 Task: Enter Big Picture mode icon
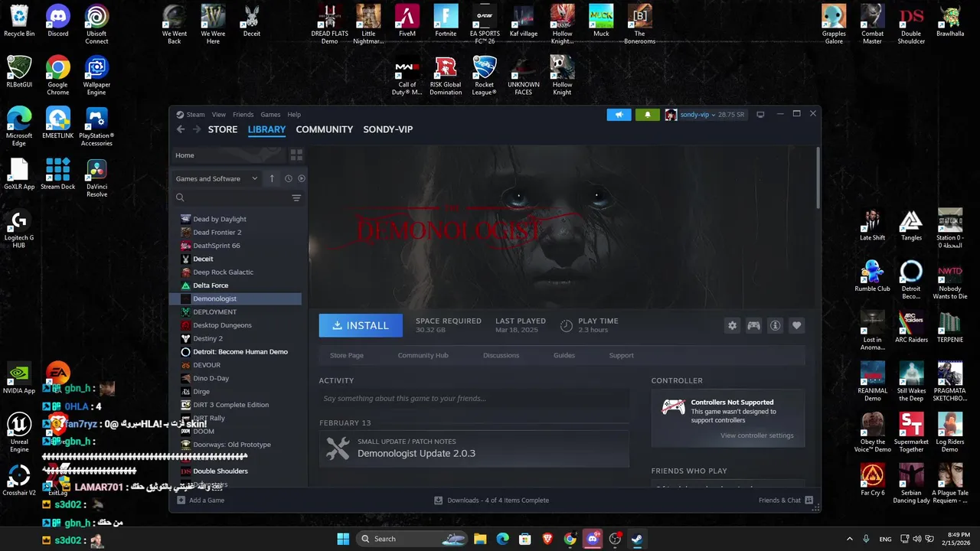pos(760,115)
